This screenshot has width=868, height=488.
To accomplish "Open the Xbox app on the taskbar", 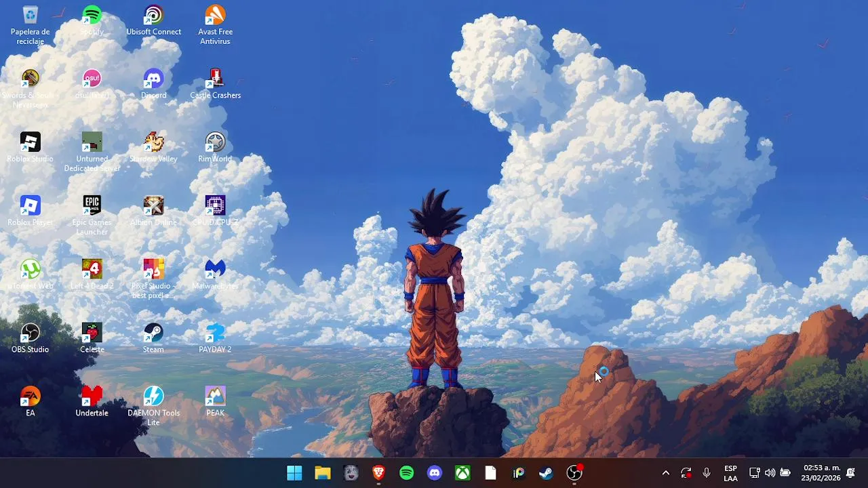I will pos(462,473).
